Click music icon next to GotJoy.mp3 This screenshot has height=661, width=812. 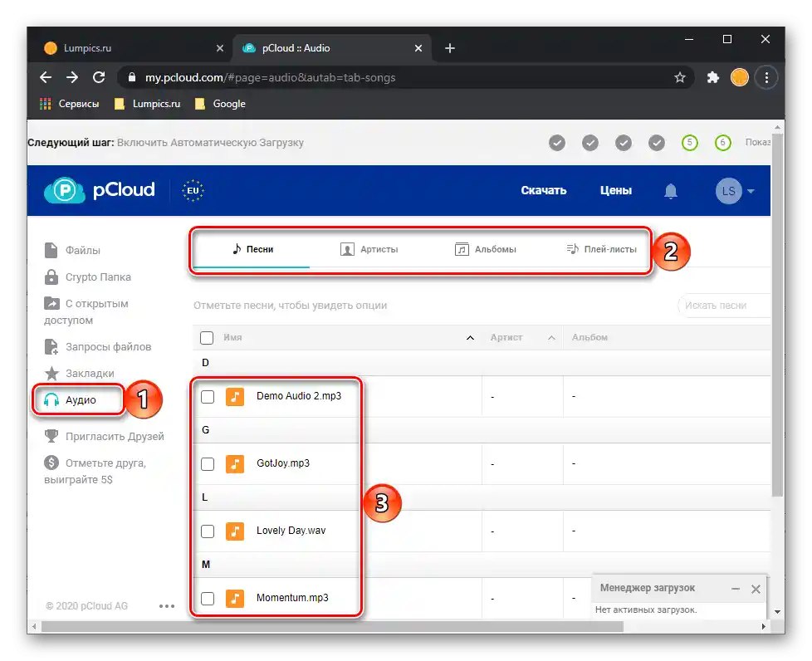tap(235, 463)
